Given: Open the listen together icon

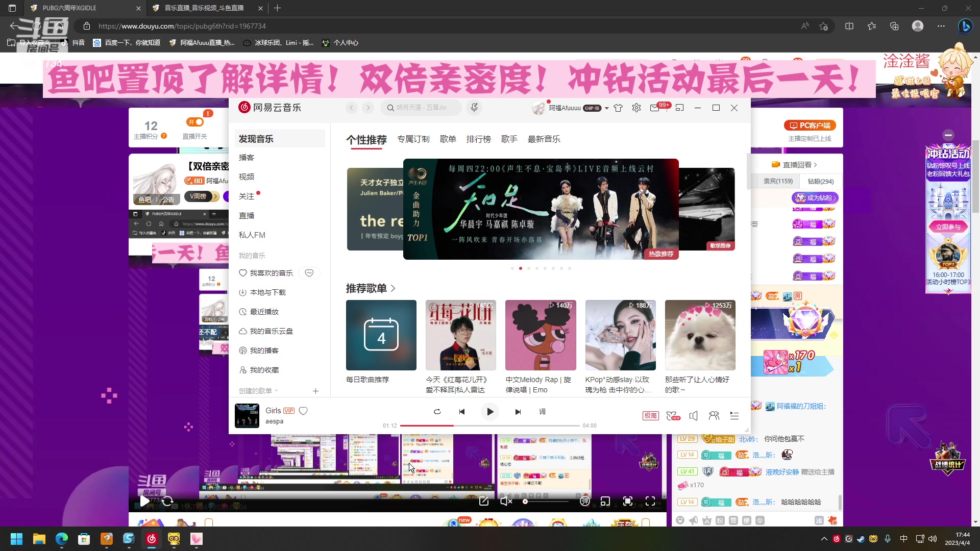Looking at the screenshot, I should click(x=714, y=416).
